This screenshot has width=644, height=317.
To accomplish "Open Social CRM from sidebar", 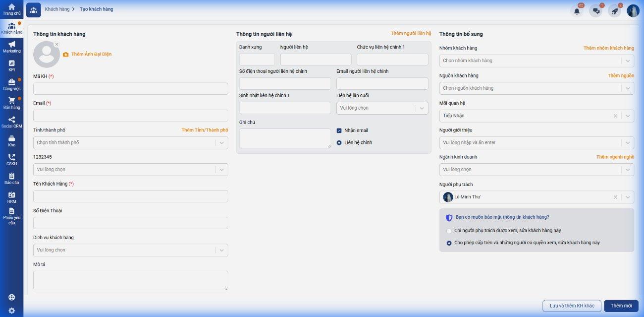I will tap(11, 122).
